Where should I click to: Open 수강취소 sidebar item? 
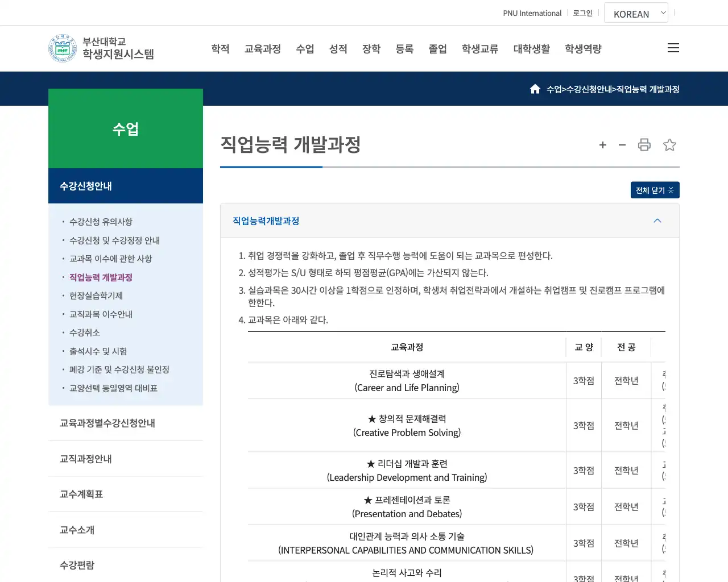point(85,332)
